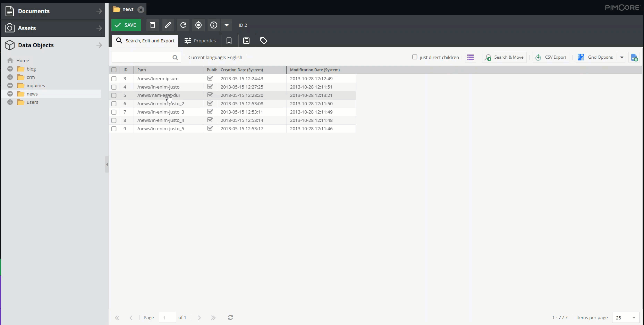This screenshot has height=325, width=644.
Task: Show news in tree target icon
Action: pyautogui.click(x=198, y=25)
